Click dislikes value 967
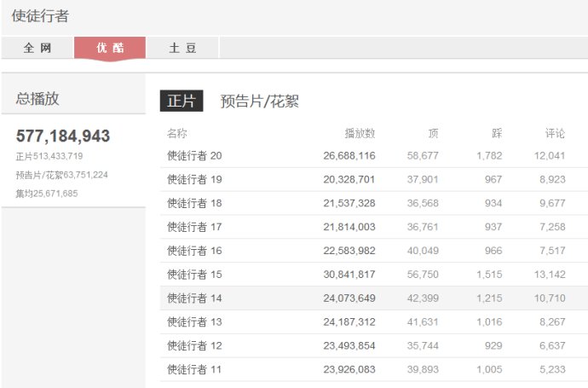The width and height of the screenshot is (588, 388). tap(493, 179)
